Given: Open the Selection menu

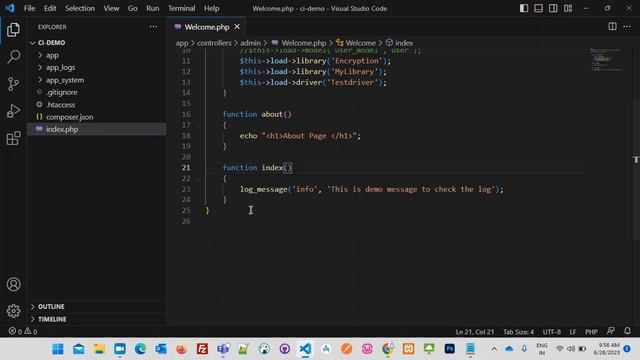Looking at the screenshot, I should tap(80, 8).
